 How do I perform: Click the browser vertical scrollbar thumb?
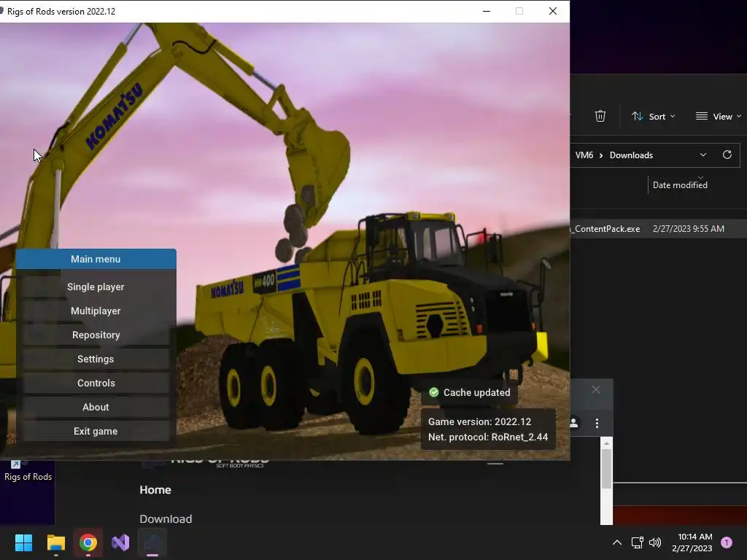click(x=606, y=469)
